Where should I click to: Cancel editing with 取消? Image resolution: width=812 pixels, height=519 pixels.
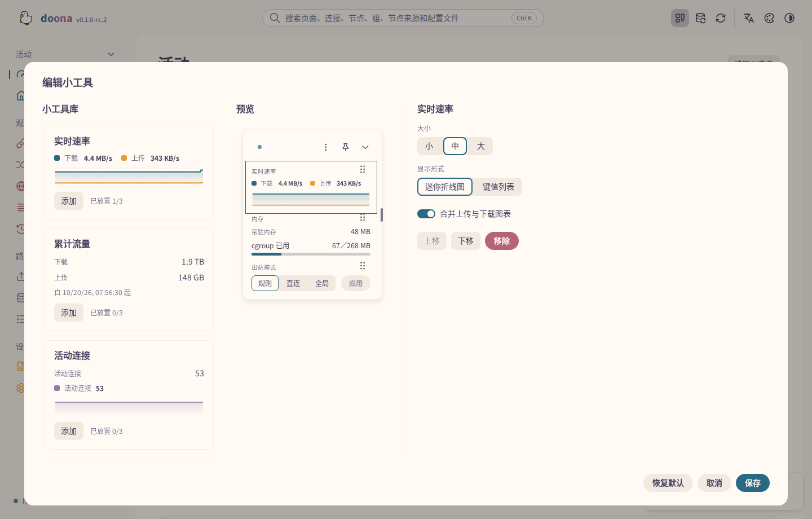click(714, 483)
